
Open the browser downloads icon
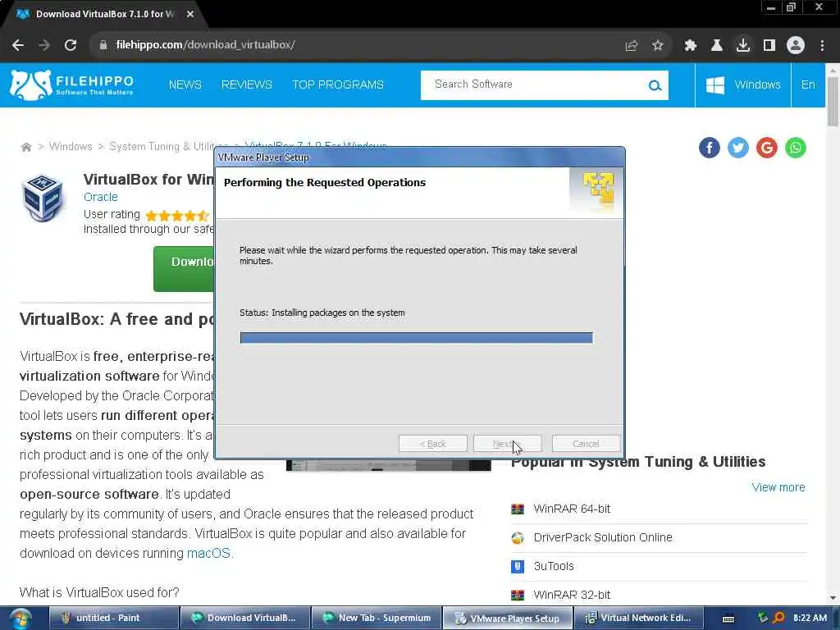click(743, 46)
